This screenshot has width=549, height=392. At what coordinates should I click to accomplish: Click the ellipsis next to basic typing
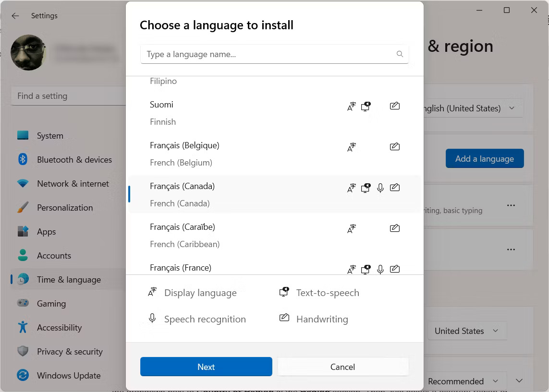511,205
